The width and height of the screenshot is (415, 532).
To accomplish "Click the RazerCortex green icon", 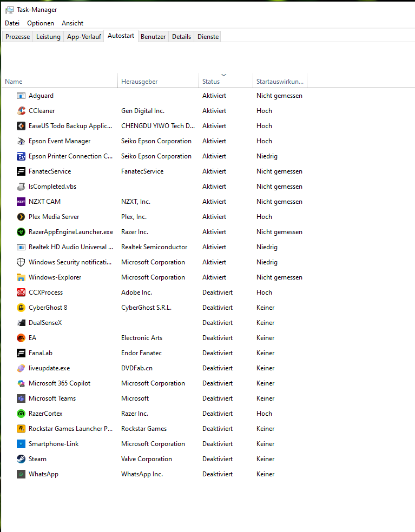I will click(21, 414).
